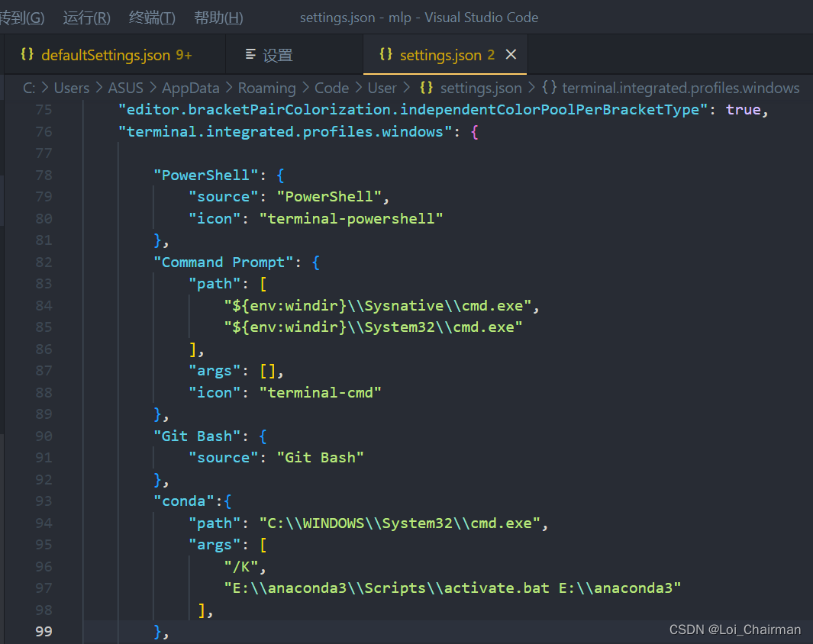Image resolution: width=813 pixels, height=644 pixels.
Task: Click the "terminal-cmd" value text
Action: tap(321, 393)
